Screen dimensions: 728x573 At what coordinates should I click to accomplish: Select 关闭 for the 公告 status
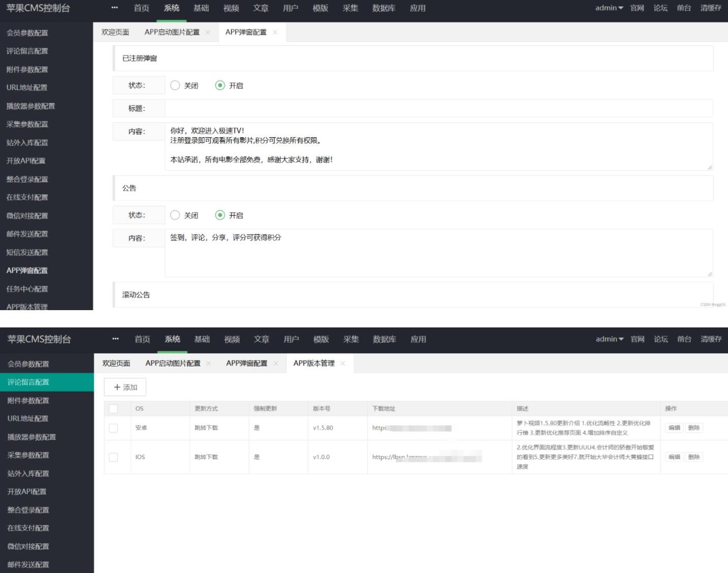click(175, 215)
